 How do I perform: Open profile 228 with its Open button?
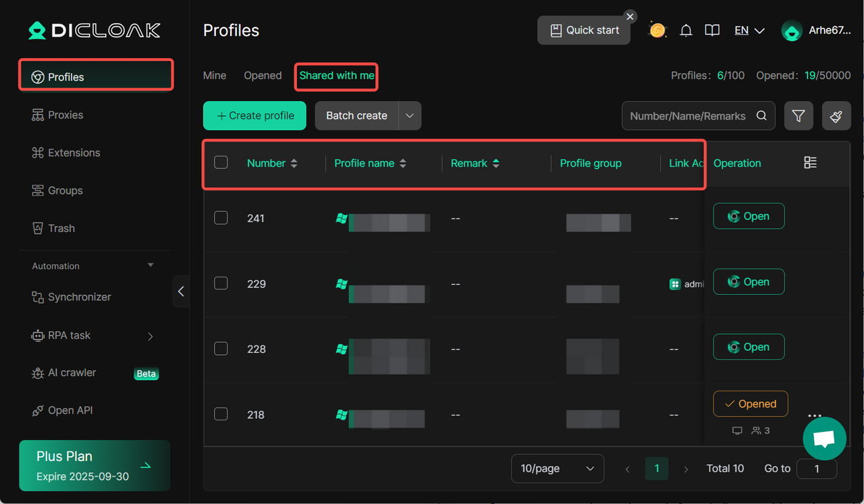coord(749,347)
